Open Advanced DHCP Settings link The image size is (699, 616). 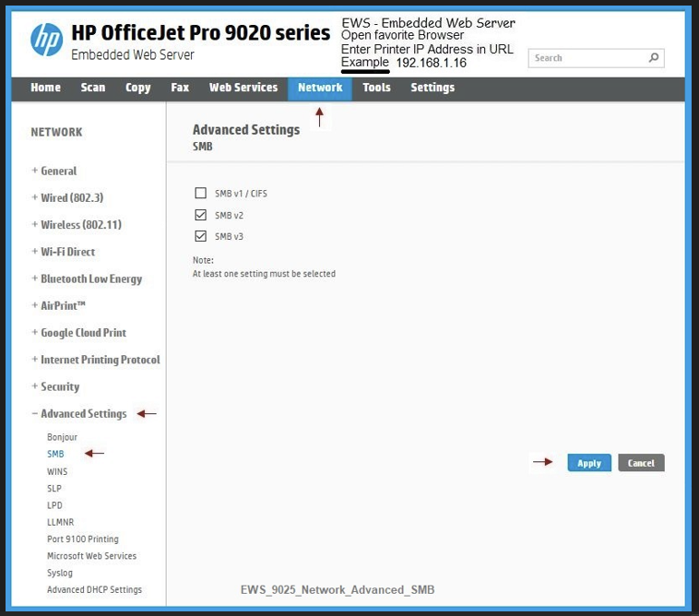94,589
